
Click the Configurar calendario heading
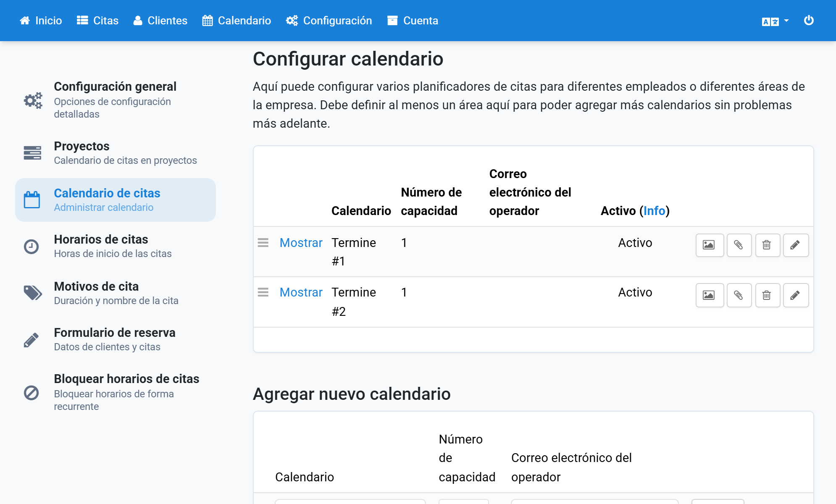pyautogui.click(x=348, y=59)
